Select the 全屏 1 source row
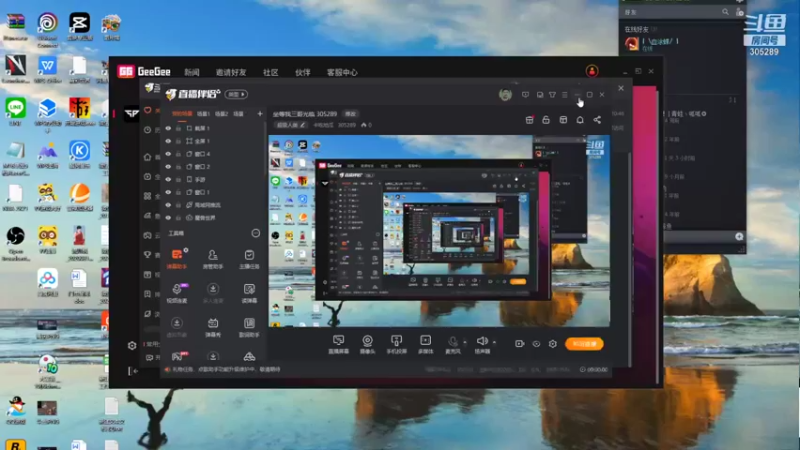800x450 pixels. (213, 141)
